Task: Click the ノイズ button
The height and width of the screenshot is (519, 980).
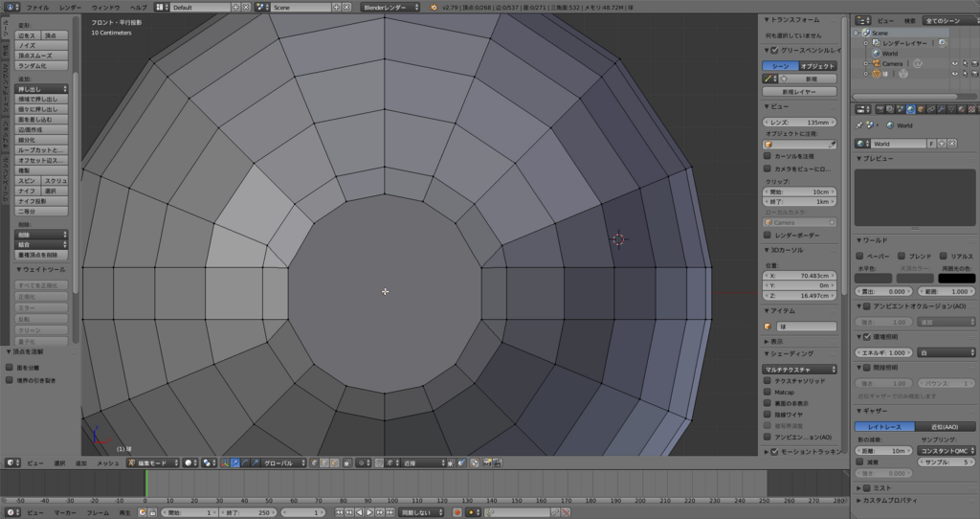Action: pos(41,46)
